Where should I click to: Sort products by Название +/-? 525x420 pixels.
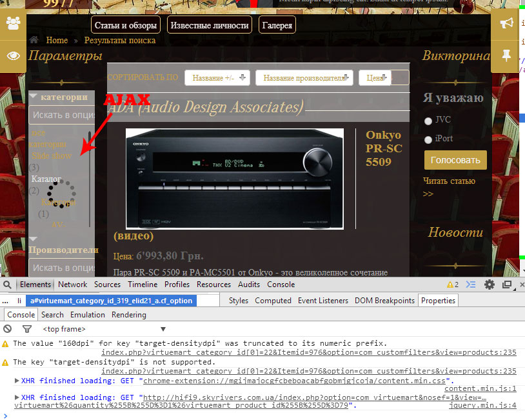click(217, 77)
